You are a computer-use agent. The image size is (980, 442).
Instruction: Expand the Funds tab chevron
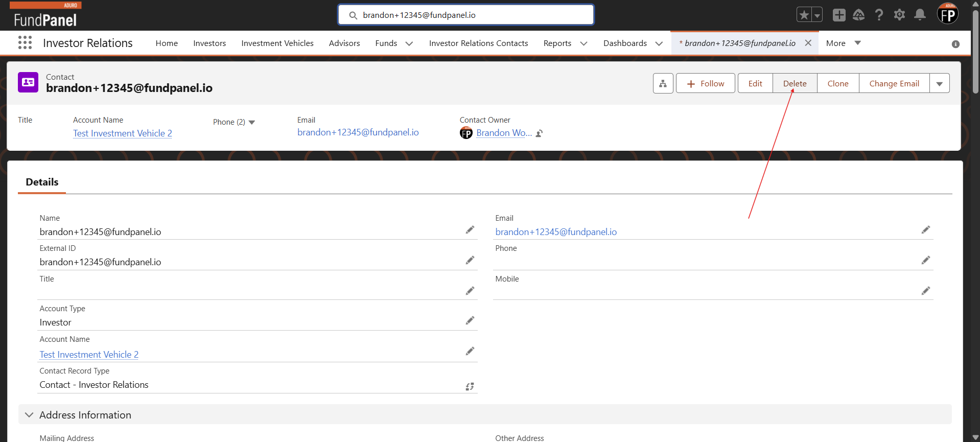click(x=409, y=43)
